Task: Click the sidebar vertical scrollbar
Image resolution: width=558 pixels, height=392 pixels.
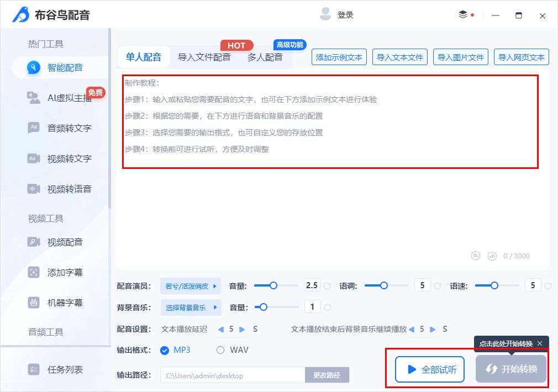Action: pos(109,119)
